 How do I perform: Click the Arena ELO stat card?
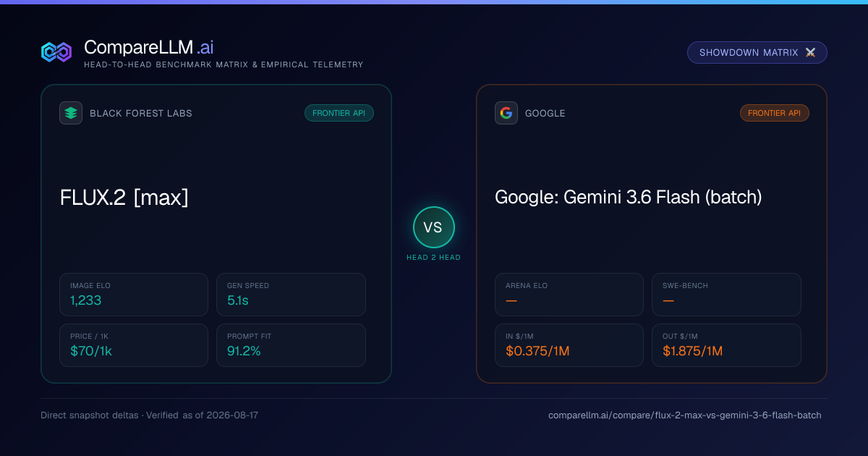(x=569, y=295)
